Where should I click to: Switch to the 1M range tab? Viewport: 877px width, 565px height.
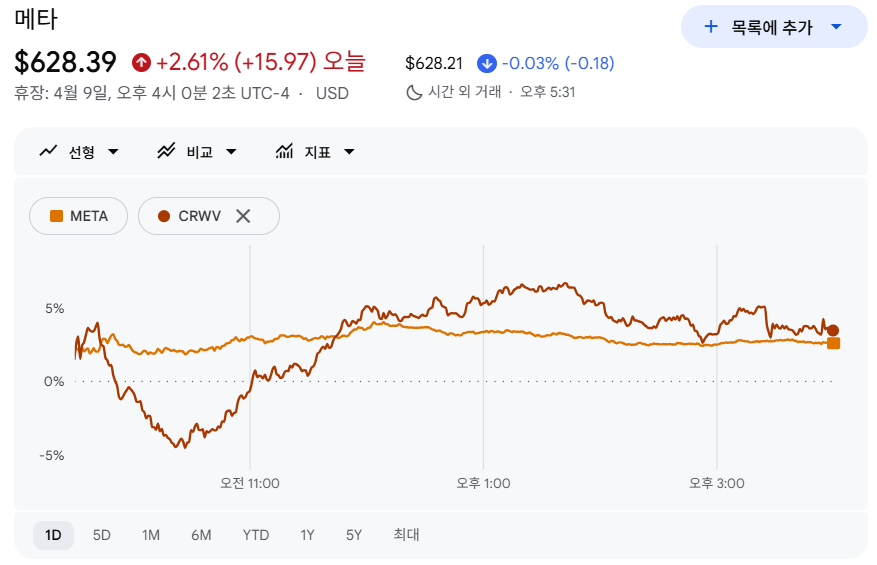tap(151, 535)
